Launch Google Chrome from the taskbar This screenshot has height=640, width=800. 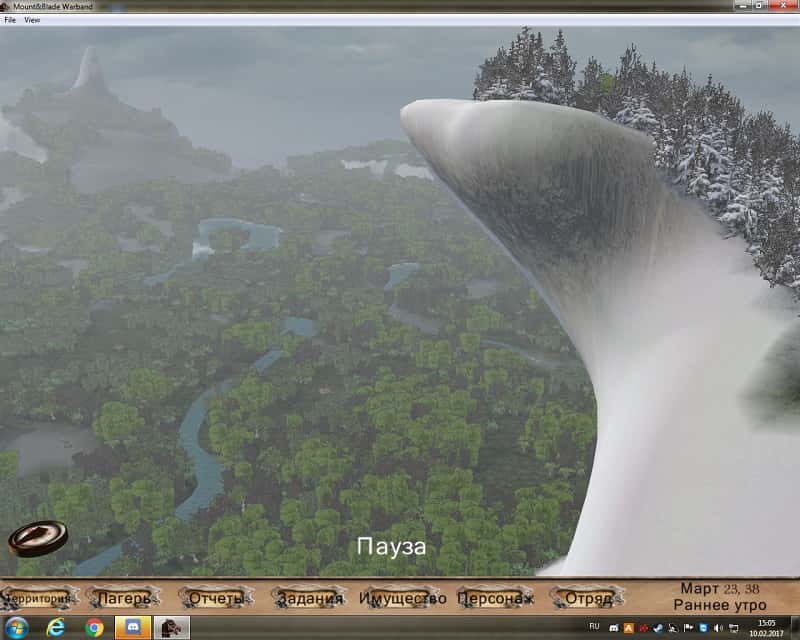point(94,628)
